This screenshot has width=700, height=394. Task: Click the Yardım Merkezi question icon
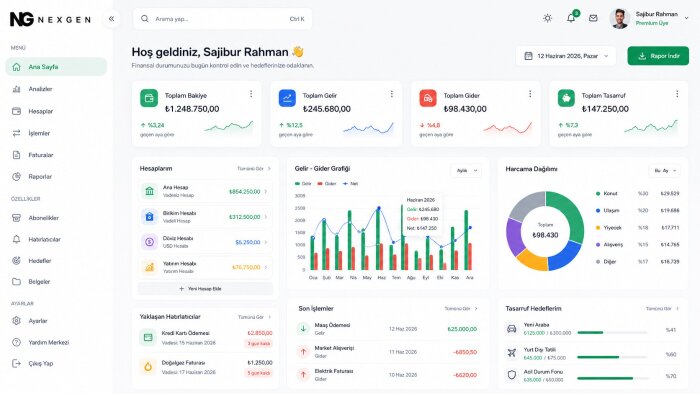click(17, 342)
